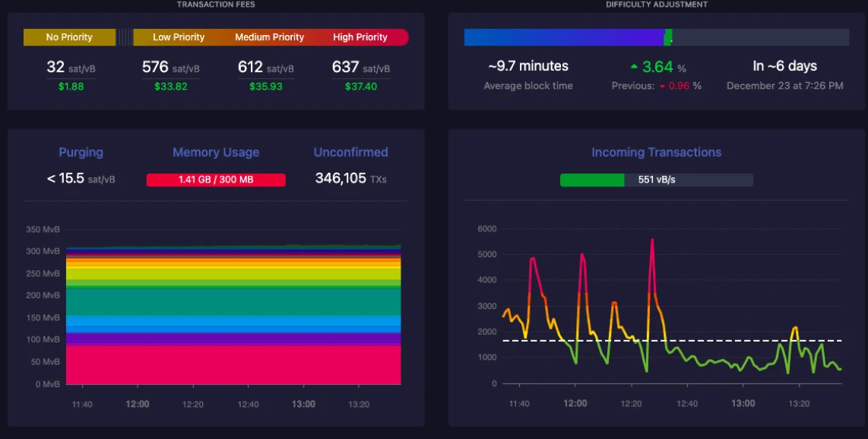Click the green up-arrow beside 3.64 %
The width and height of the screenshot is (868, 439).
point(634,67)
